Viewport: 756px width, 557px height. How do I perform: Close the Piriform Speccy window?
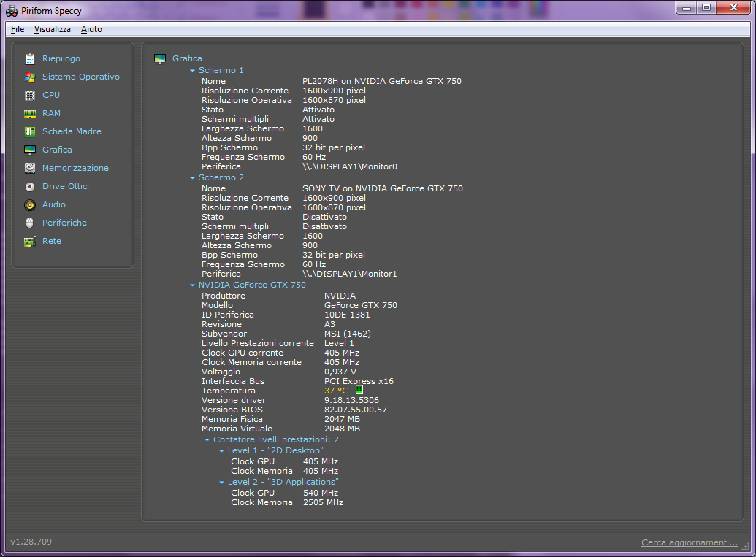pos(733,8)
